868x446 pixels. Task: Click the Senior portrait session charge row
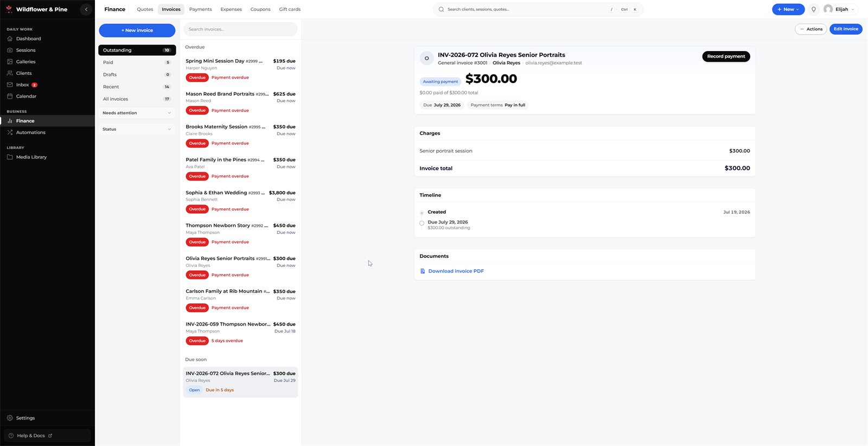584,151
